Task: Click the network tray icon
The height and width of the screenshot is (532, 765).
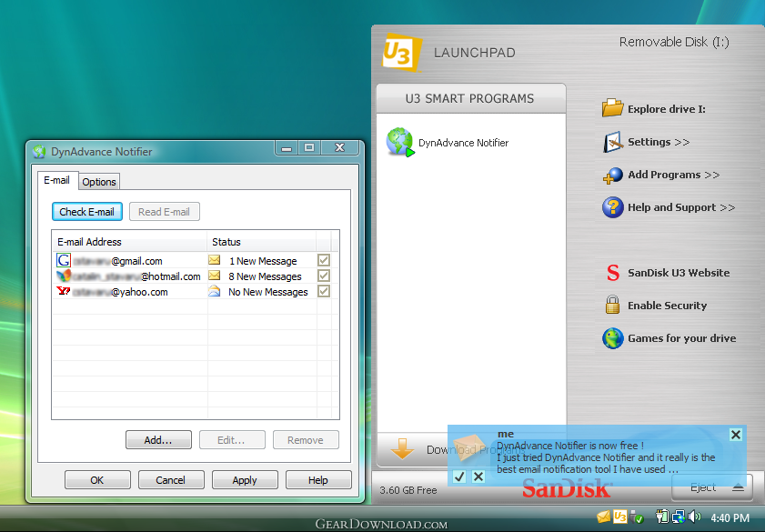Action: pos(679,517)
